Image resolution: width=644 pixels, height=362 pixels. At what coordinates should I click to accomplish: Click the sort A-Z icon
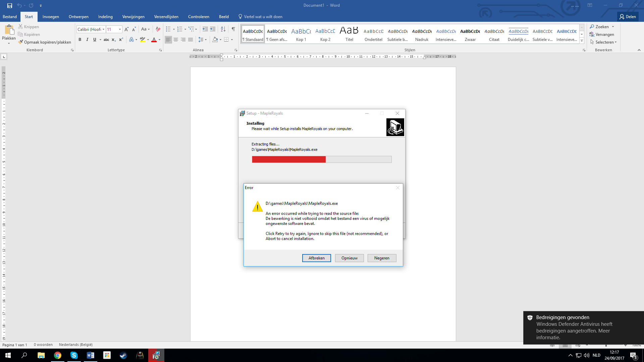tap(223, 29)
